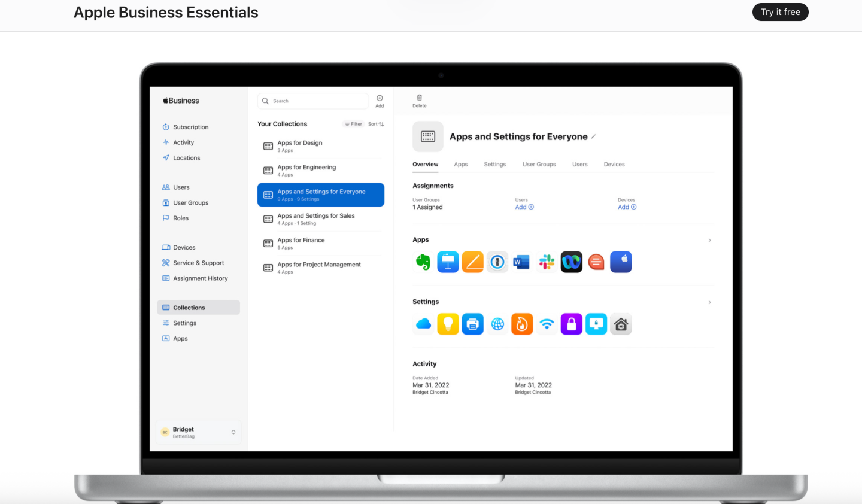Click the Microsoft Word app icon
862x504 pixels.
tap(522, 262)
